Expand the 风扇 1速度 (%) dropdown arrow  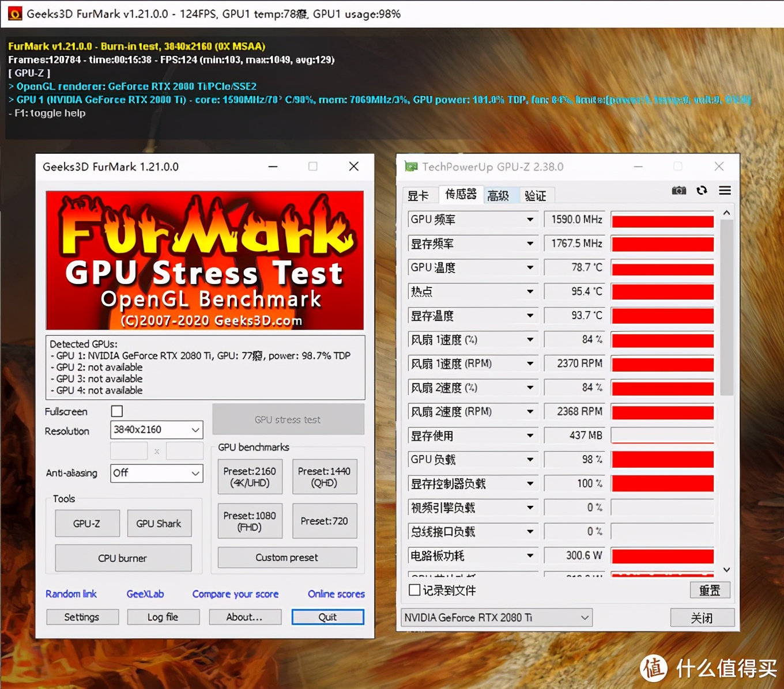530,340
